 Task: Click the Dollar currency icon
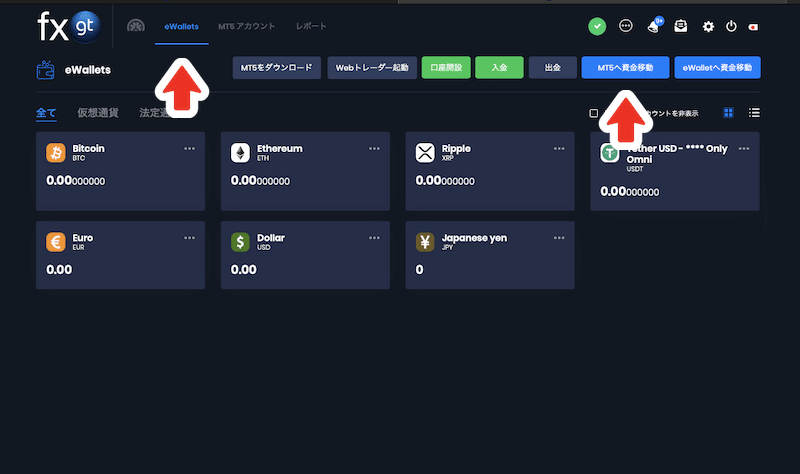240,242
